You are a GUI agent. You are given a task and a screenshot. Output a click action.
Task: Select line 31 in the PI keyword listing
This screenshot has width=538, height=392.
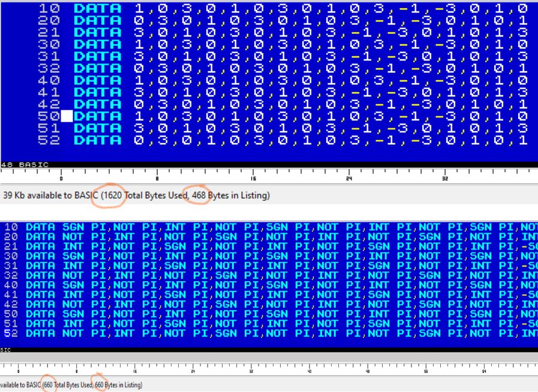point(270,266)
